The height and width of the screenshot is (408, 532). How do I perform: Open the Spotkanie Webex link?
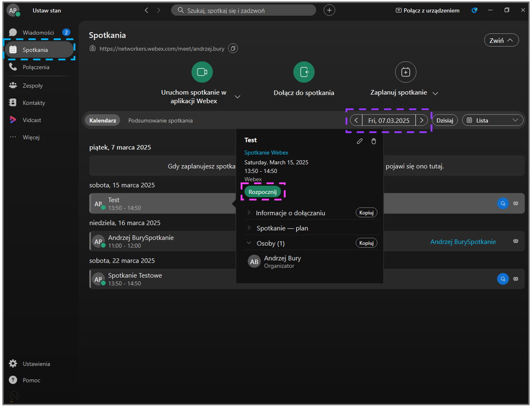click(x=266, y=152)
